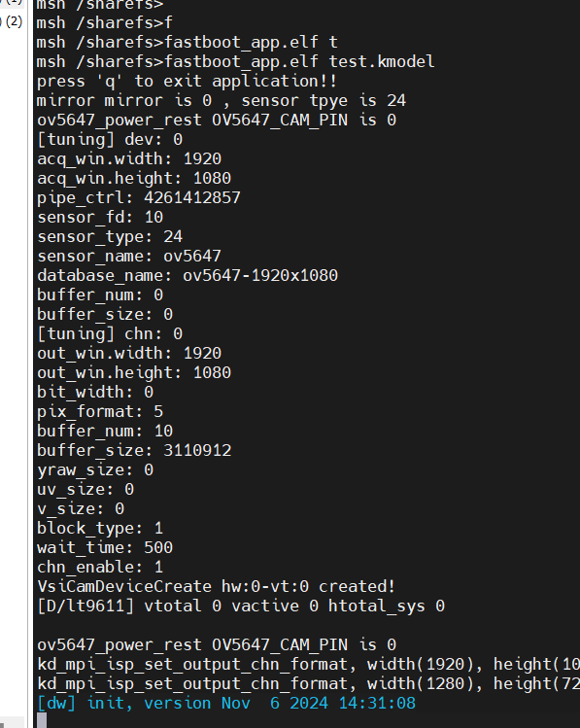580x728 pixels.
Task: Click the 'fastboot_app.elf test.kmodel' command line
Action: tap(236, 61)
